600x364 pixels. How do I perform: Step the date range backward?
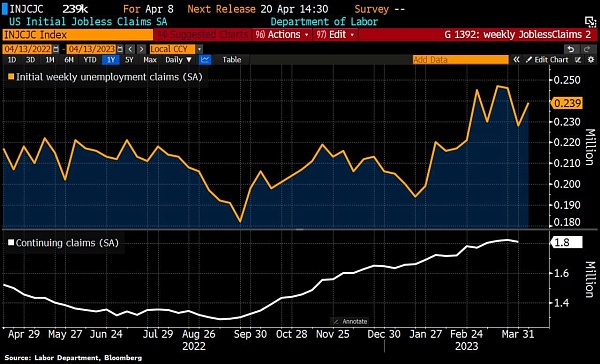coord(130,49)
